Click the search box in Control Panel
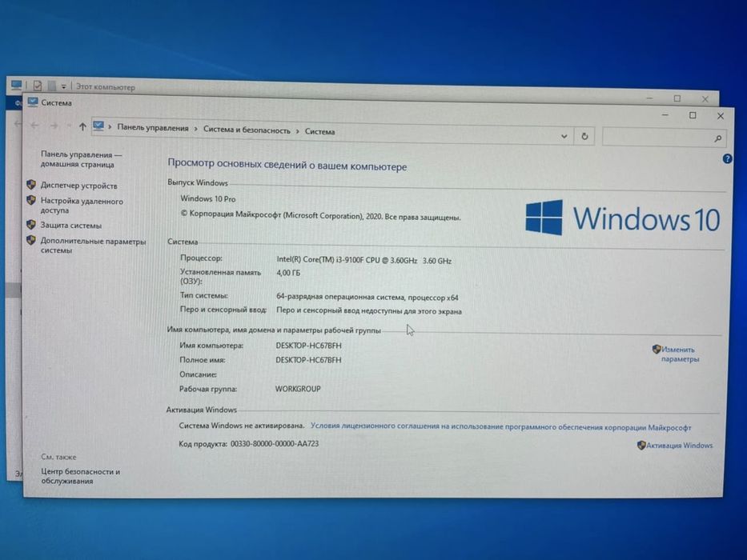This screenshot has height=560, width=747. point(664,138)
